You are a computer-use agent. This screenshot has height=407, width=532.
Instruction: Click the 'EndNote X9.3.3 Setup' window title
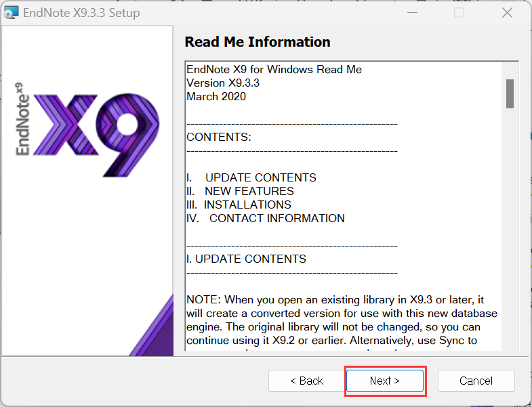pos(81,13)
